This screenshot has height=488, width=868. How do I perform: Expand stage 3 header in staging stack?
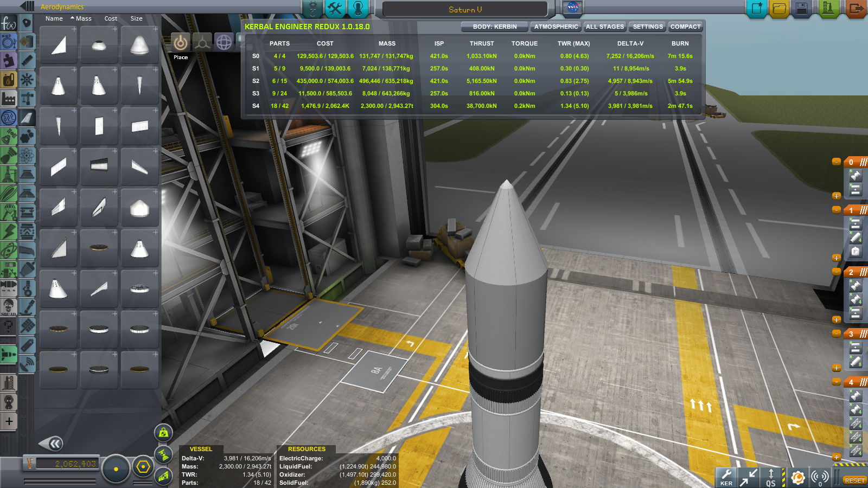point(856,334)
